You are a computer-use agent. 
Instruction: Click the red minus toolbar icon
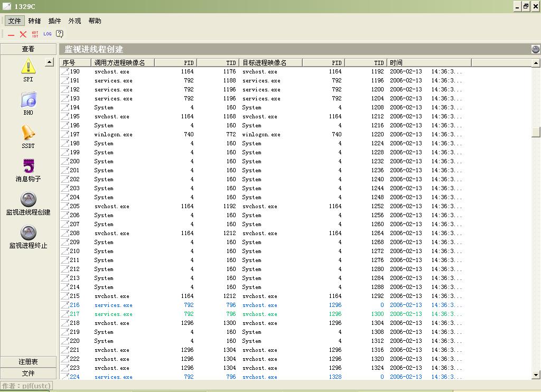tap(11, 34)
